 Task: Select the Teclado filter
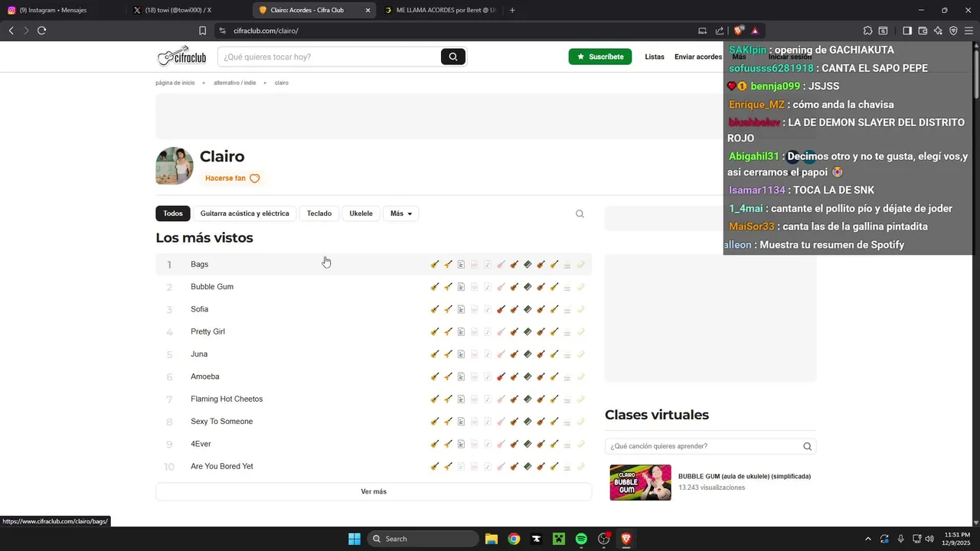click(319, 214)
